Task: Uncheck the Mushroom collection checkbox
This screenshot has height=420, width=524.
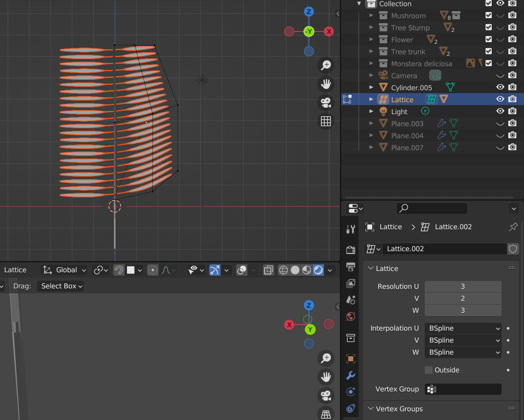Action: (488, 15)
